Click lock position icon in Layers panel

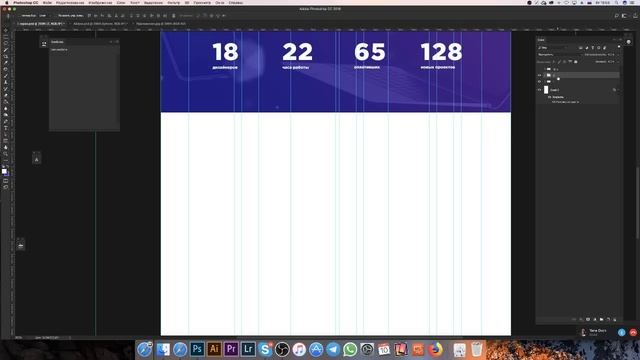(x=565, y=62)
